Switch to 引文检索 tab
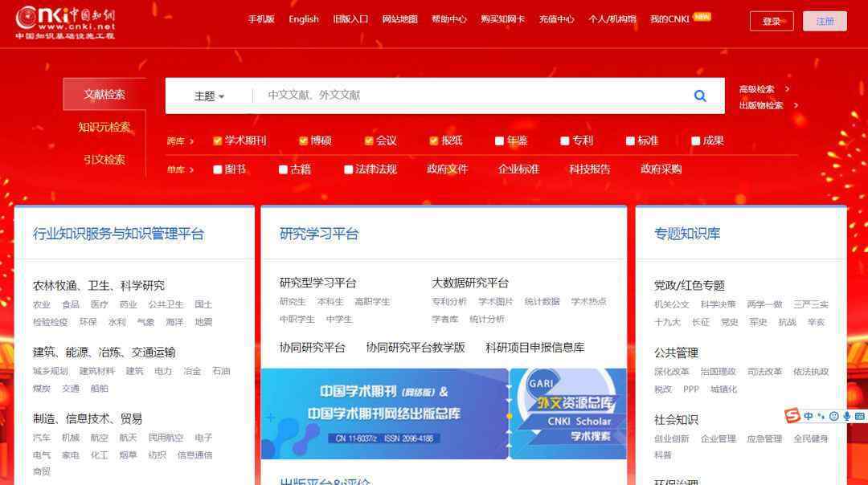 pyautogui.click(x=104, y=160)
